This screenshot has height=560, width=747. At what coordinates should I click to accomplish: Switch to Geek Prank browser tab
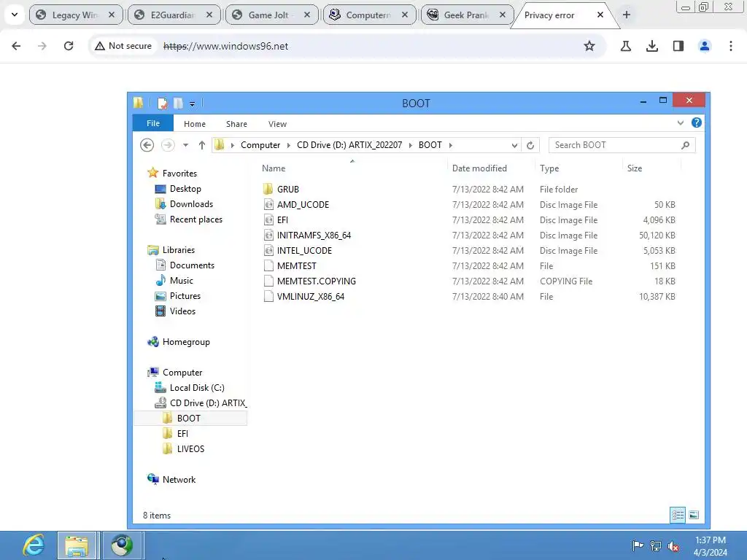coord(467,15)
